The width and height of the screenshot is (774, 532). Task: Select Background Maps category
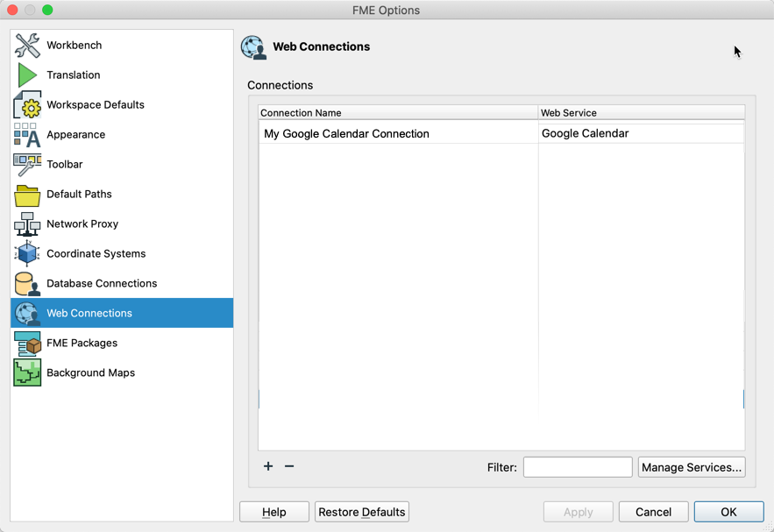point(122,372)
